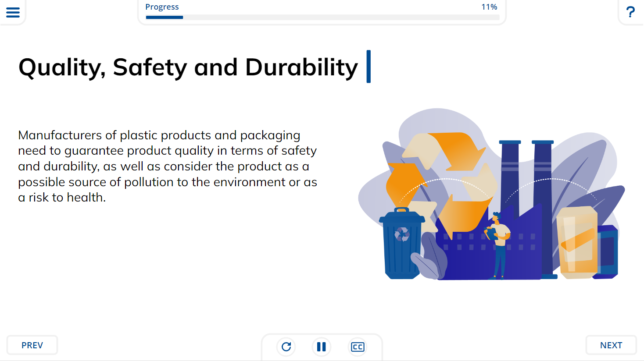
Task: Go to previous slide with PREV
Action: point(32,345)
